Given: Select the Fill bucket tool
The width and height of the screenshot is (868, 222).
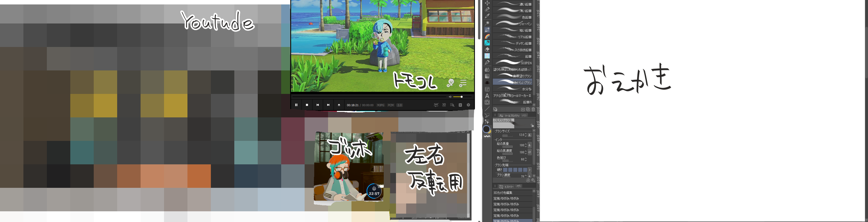Looking at the screenshot, I should tap(487, 69).
